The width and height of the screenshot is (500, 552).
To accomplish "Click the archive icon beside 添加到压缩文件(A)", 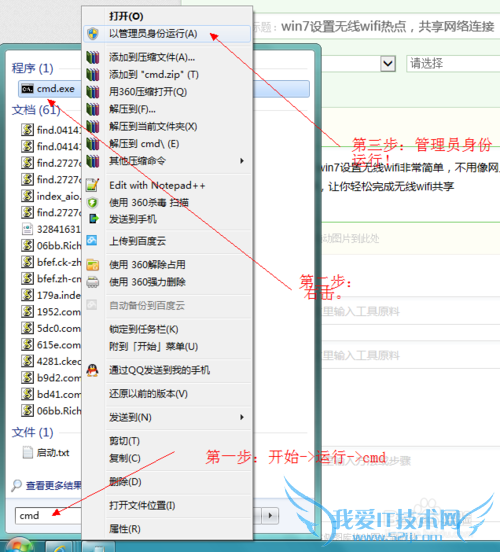I will [x=93, y=57].
